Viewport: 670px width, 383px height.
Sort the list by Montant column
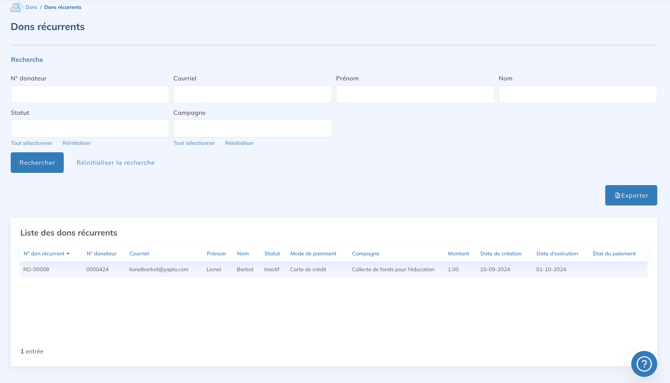(x=458, y=253)
